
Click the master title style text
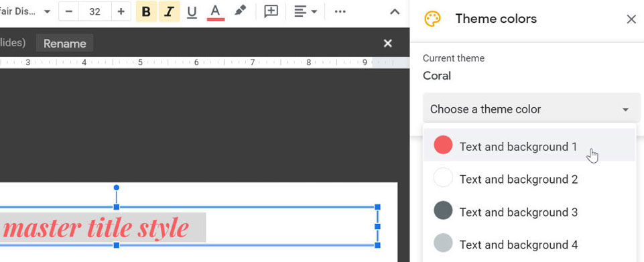[95, 228]
